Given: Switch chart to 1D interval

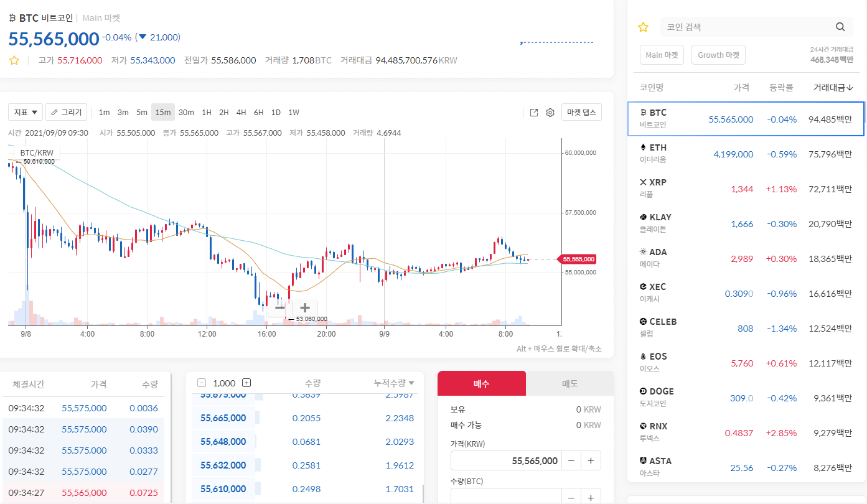Looking at the screenshot, I should click(x=276, y=113).
